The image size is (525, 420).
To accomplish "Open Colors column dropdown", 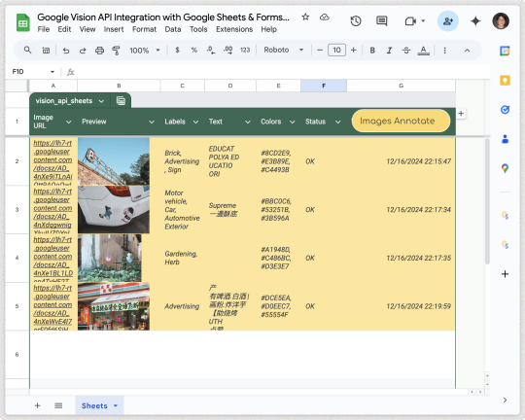I will point(293,122).
